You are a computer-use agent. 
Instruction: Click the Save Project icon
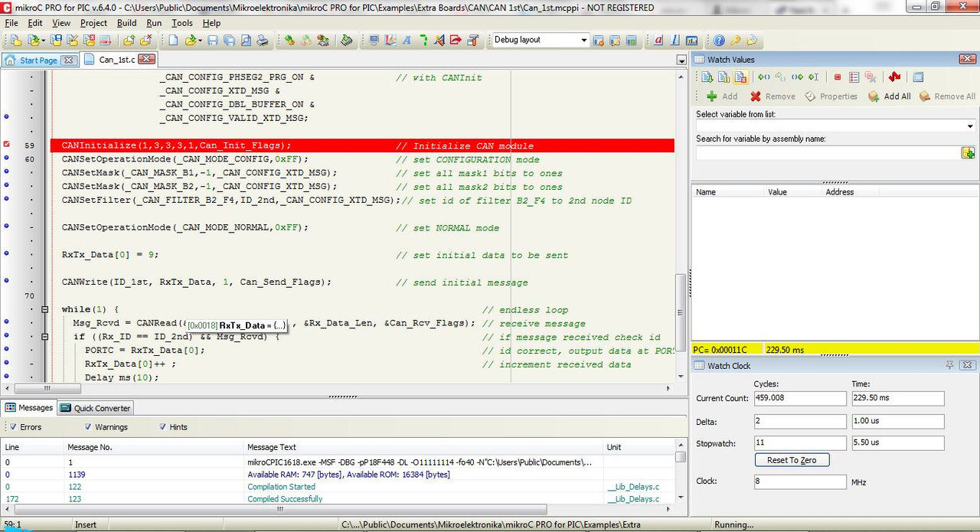(56, 40)
